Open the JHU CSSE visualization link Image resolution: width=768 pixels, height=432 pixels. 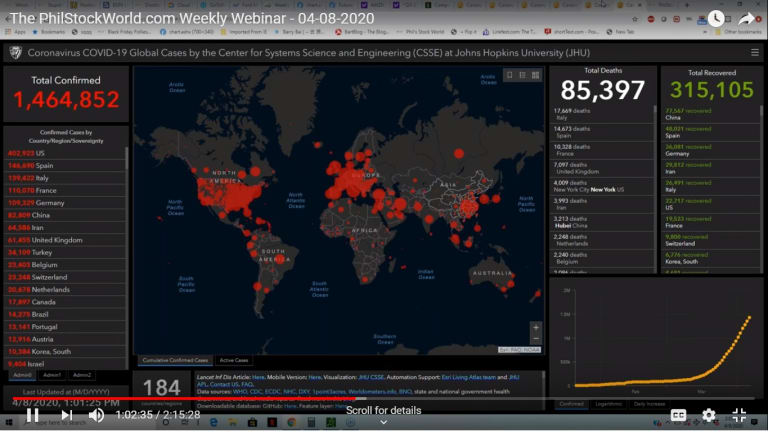[371, 377]
